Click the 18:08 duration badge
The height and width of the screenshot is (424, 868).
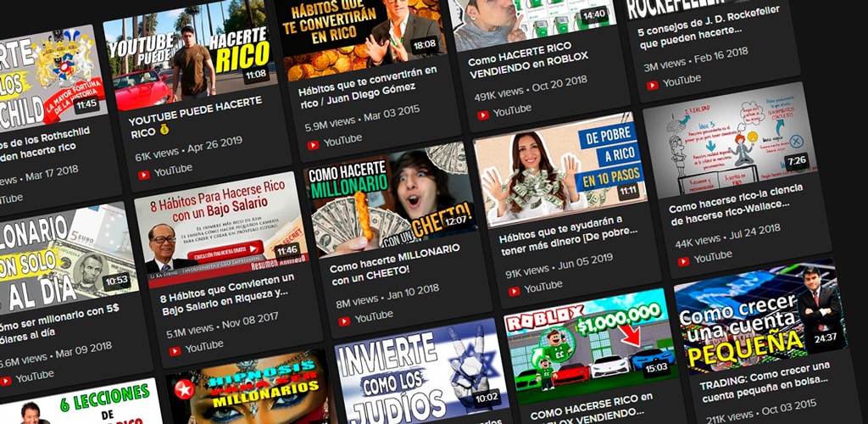point(425,44)
